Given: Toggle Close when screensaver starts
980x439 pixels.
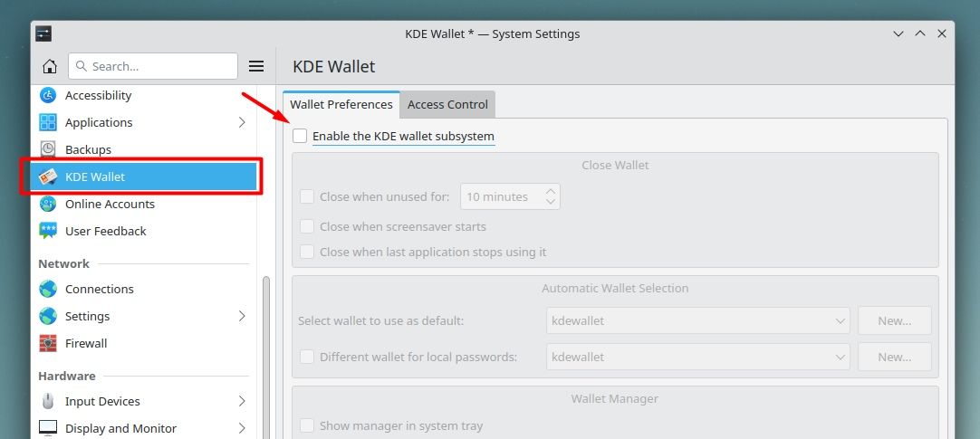Looking at the screenshot, I should (307, 226).
